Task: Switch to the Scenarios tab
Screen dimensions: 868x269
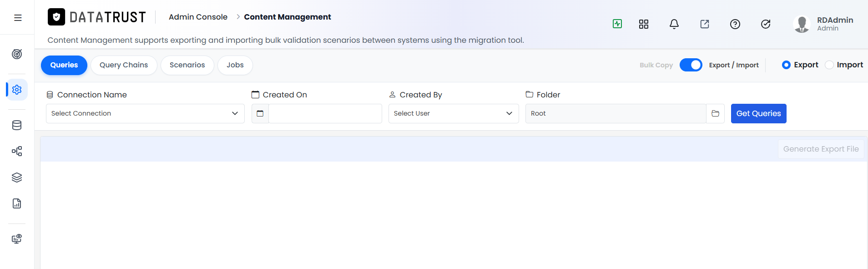Action: (x=187, y=65)
